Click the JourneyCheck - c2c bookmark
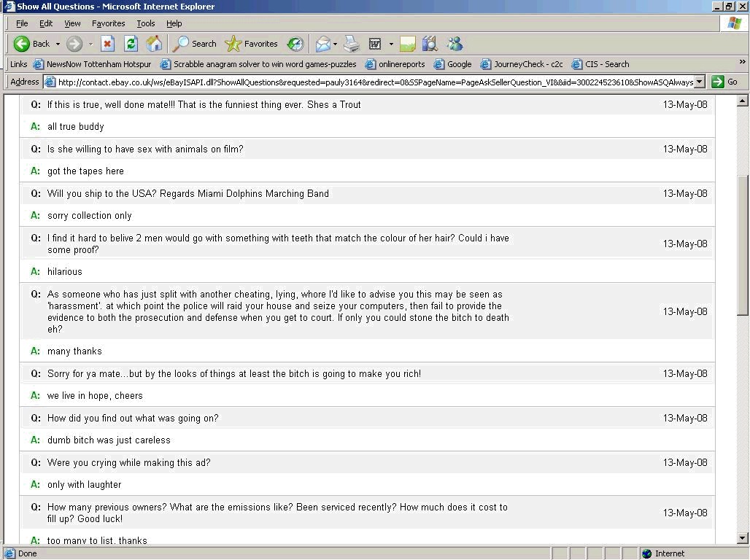The width and height of the screenshot is (750, 560). (522, 64)
